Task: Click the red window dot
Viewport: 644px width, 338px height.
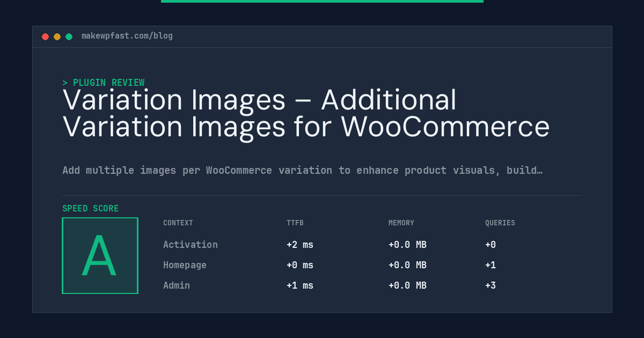Action: click(x=45, y=36)
